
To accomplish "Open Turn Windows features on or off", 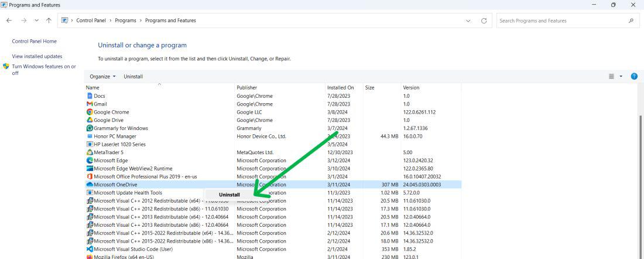I will [x=44, y=70].
